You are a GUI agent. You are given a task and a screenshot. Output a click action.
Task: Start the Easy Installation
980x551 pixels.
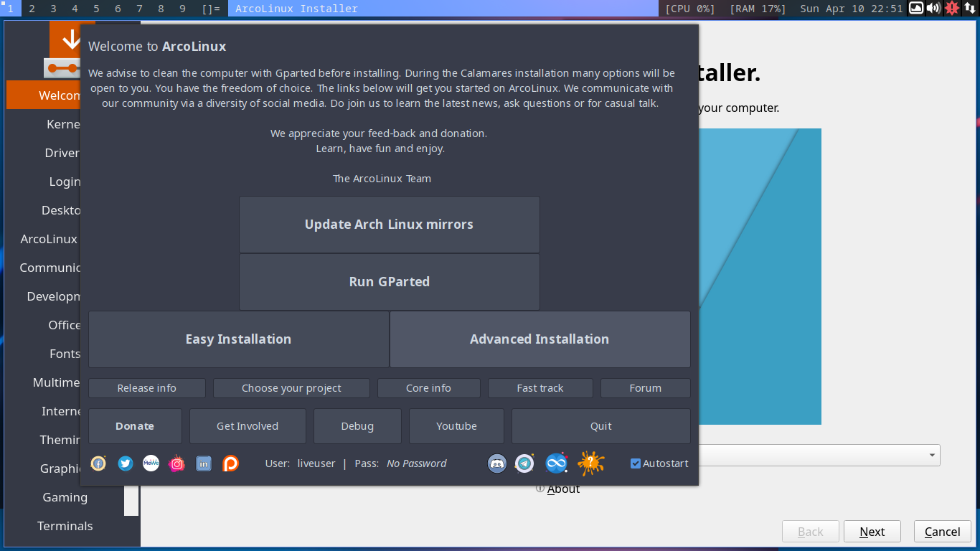tap(239, 339)
